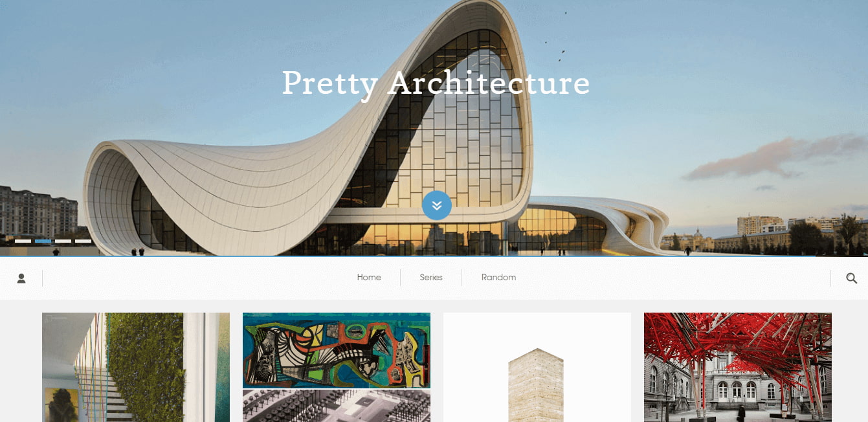Jump to the fourth slide indicator
Screen dimensions: 868x422
83,241
